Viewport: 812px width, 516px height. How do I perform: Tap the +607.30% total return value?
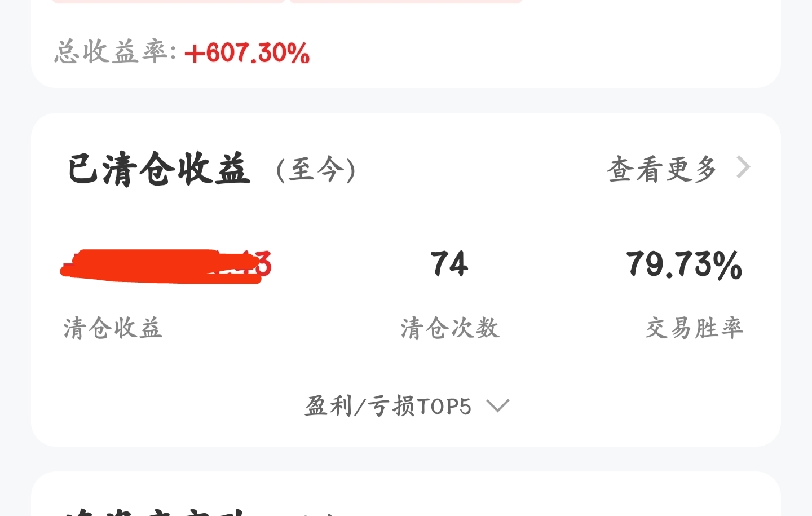click(247, 53)
